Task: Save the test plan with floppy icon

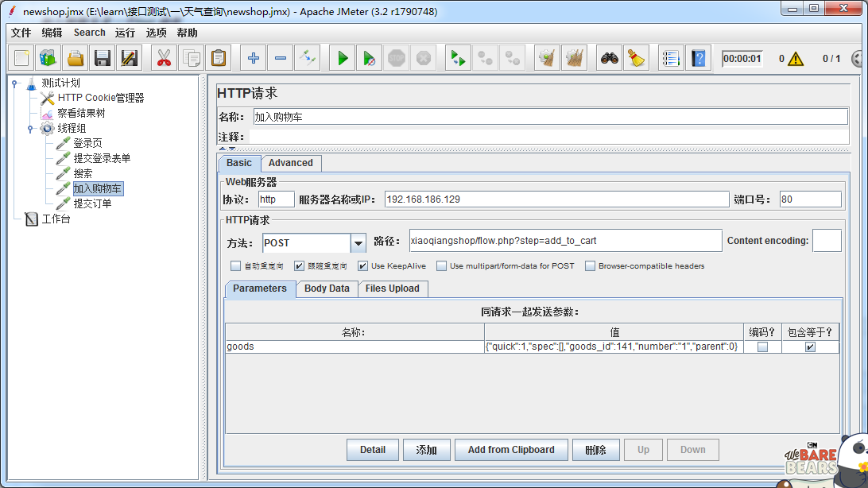Action: [x=103, y=58]
